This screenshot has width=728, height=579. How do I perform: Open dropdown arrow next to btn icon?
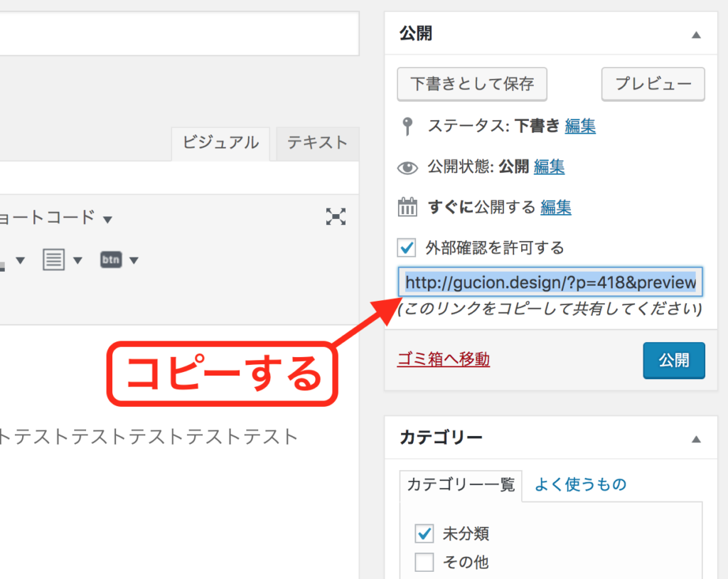coord(133,261)
